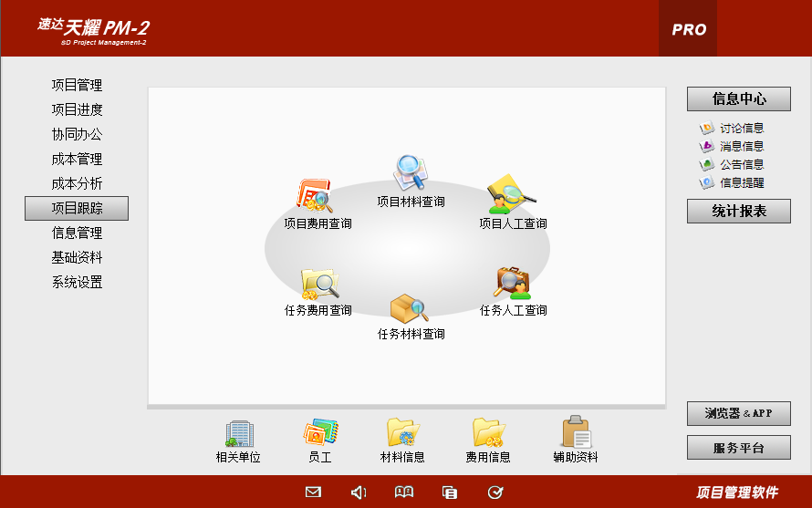Click the open book icon in bottom bar
Screen dimensions: 812x508
point(403,492)
